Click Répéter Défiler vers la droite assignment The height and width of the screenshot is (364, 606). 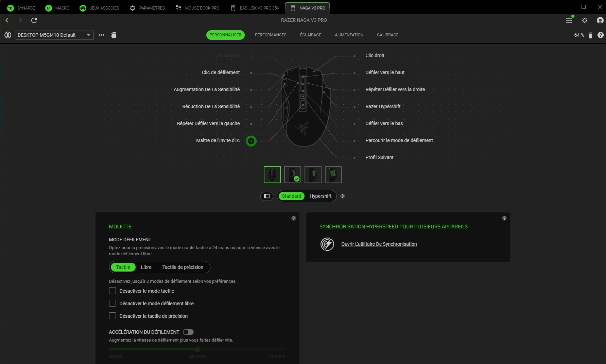(x=395, y=89)
